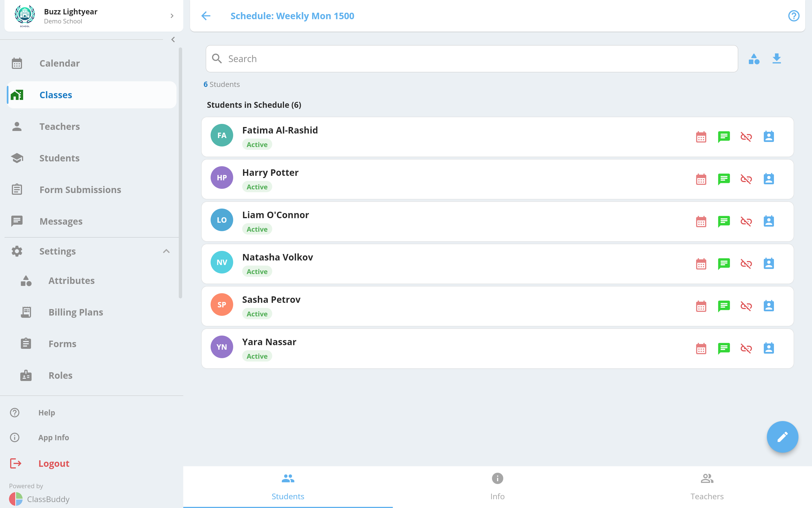The height and width of the screenshot is (508, 812).
Task: Open Yara Nassar's calendar icon
Action: coord(701,349)
